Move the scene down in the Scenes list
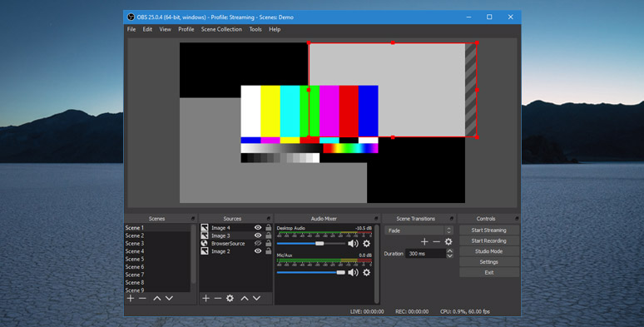Viewport: 644px width, 327px height. (x=169, y=298)
